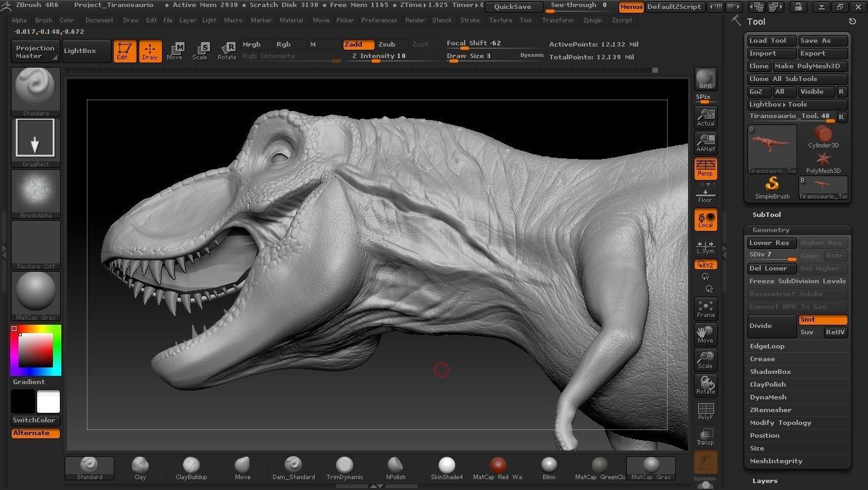Image resolution: width=868 pixels, height=490 pixels.
Task: Render with the BPR button
Action: [705, 79]
